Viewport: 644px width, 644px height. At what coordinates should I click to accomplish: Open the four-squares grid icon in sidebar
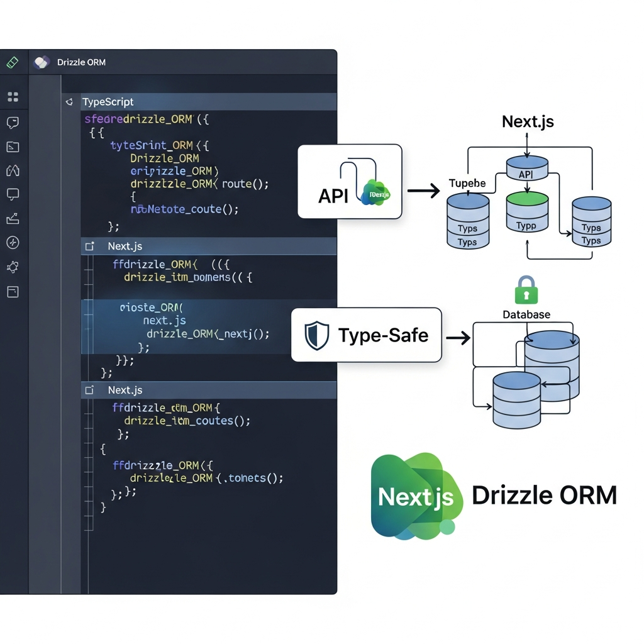(13, 97)
